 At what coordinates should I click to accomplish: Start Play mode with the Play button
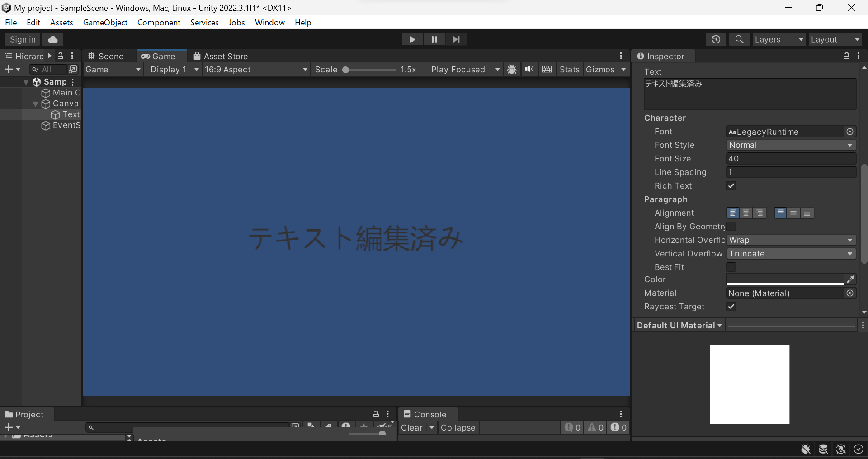(x=412, y=39)
